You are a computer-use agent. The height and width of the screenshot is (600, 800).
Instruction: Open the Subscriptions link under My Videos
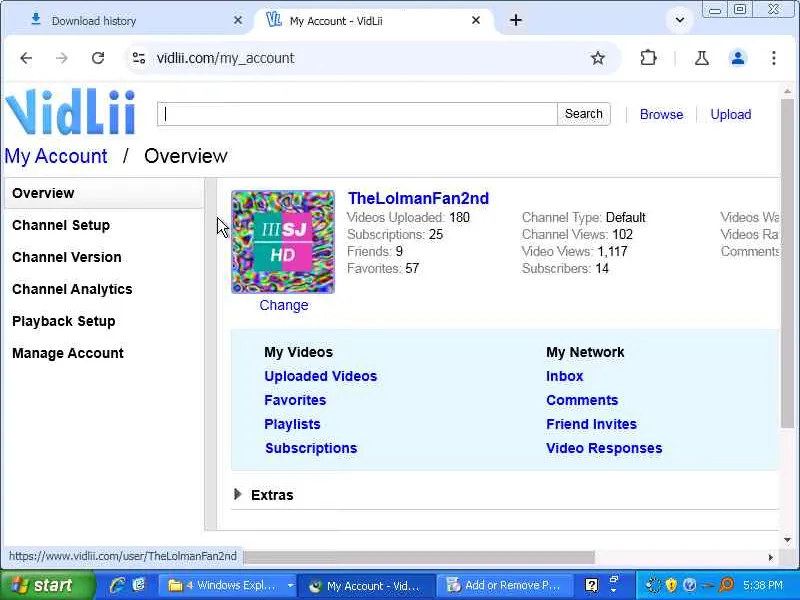coord(311,448)
